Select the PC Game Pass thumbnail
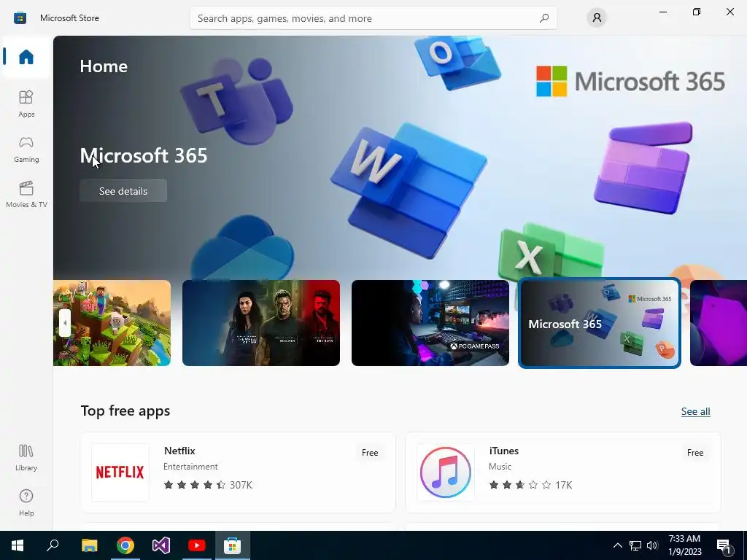 coord(430,323)
